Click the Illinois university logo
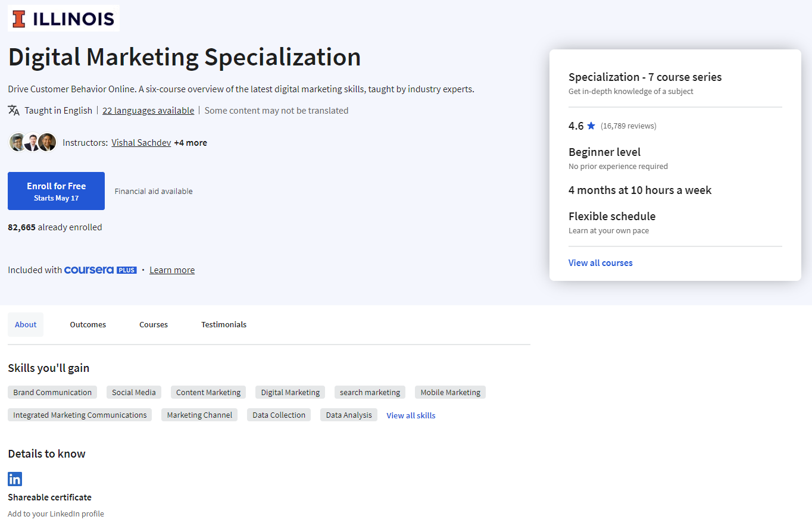This screenshot has height=529, width=812. pyautogui.click(x=63, y=18)
